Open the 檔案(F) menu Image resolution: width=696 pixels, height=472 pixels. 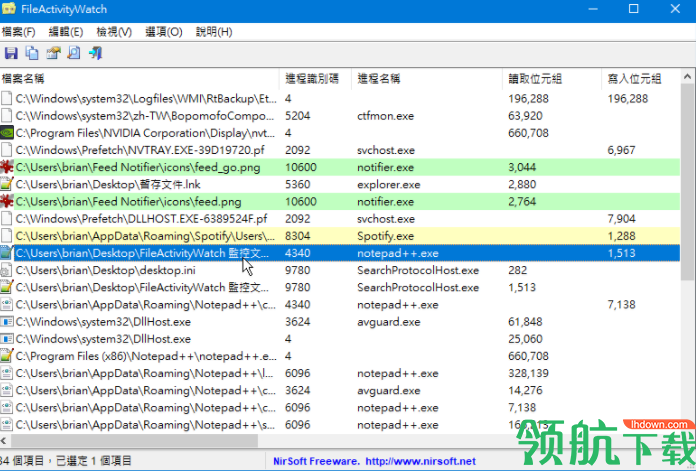[x=19, y=32]
